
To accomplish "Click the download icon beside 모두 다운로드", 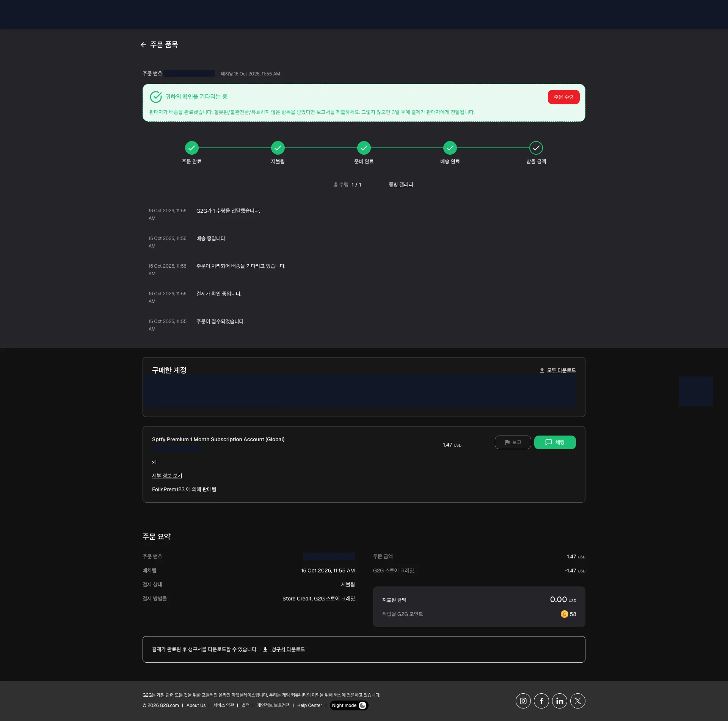I will 542,370.
